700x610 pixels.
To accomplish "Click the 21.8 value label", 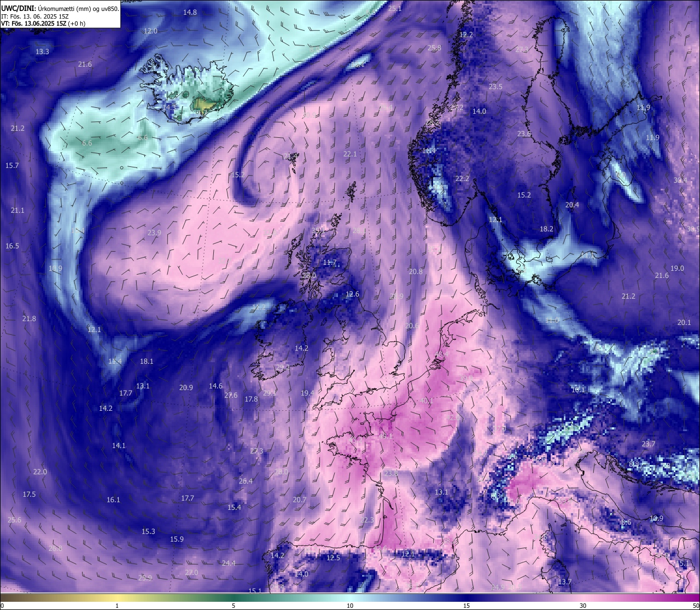I will [29, 318].
